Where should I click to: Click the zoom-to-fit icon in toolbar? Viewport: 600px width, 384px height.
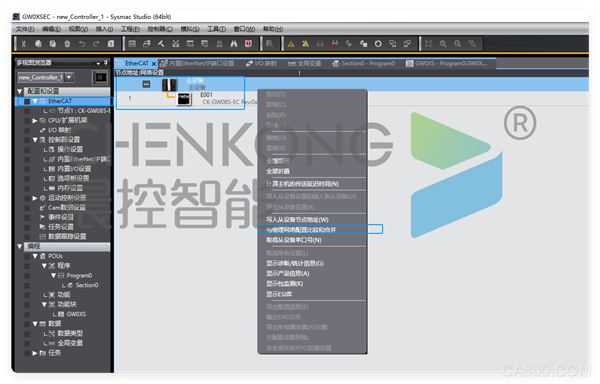[x=429, y=44]
